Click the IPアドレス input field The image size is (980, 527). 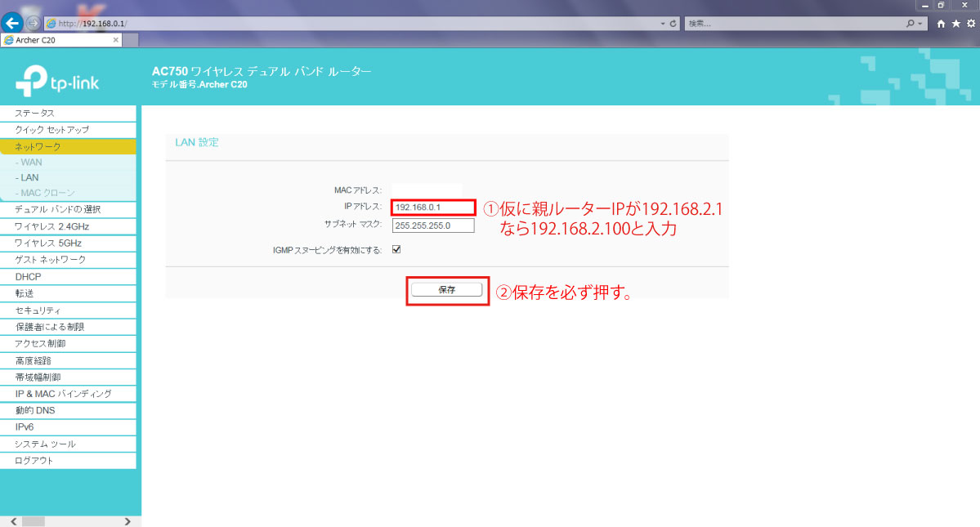(x=432, y=208)
